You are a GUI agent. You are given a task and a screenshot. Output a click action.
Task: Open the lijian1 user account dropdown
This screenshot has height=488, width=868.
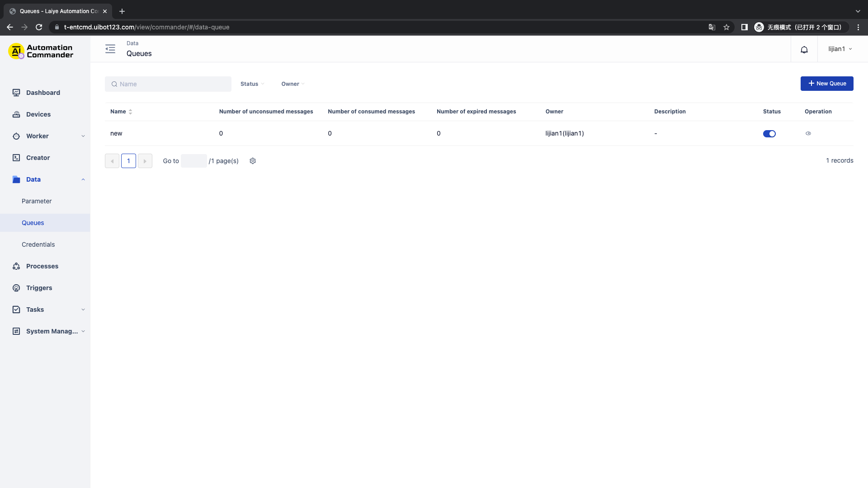840,49
